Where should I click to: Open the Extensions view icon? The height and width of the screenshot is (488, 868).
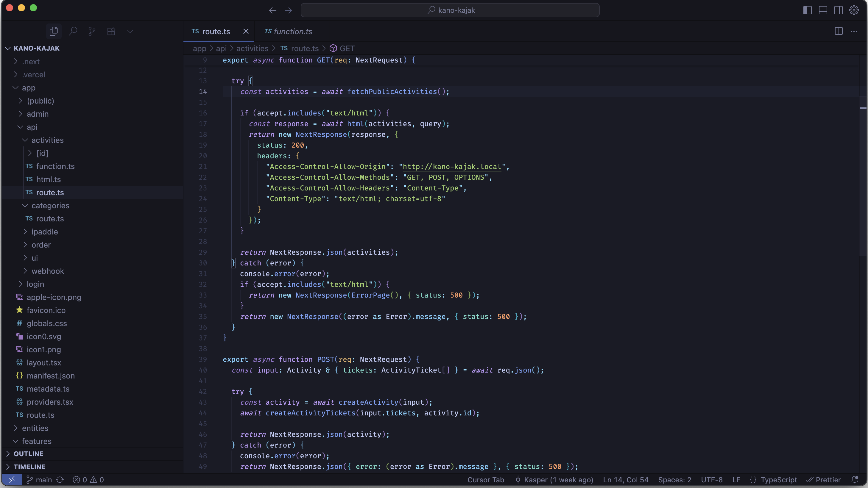pyautogui.click(x=111, y=31)
